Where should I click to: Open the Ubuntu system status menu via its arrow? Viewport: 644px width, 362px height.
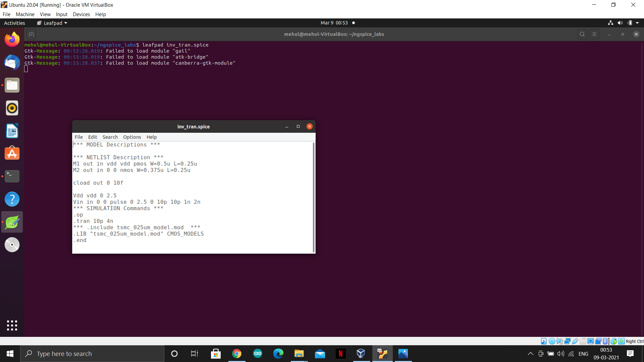coord(638,23)
